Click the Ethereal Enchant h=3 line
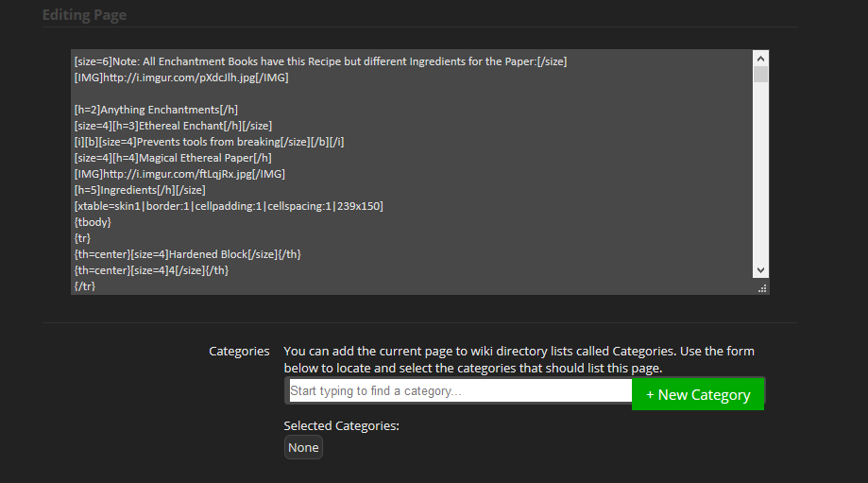Image resolution: width=868 pixels, height=483 pixels. pyautogui.click(x=173, y=126)
